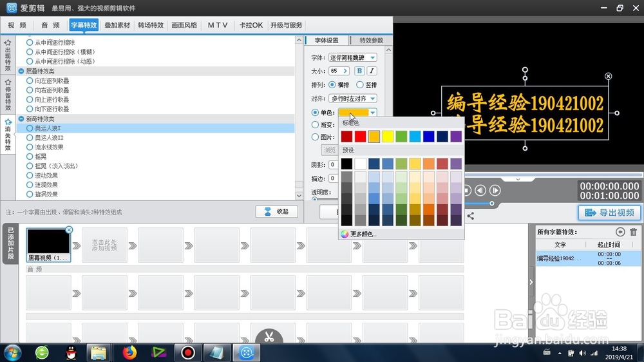This screenshot has height=362, width=644.
Task: Pick the purple standard color swatch
Action: click(456, 137)
